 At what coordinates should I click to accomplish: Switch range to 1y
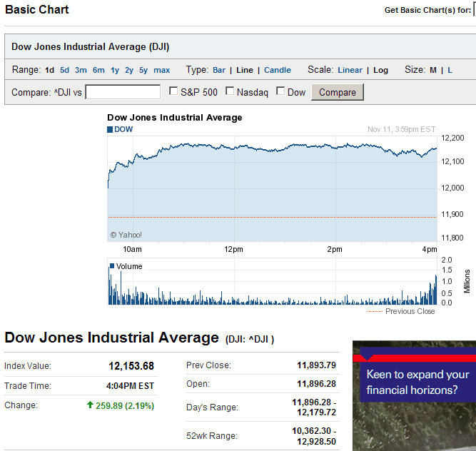coord(115,70)
